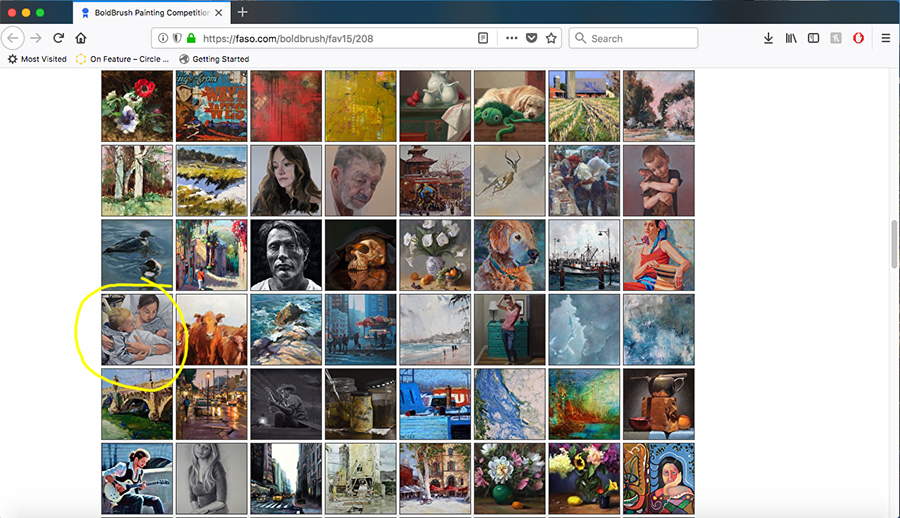Open the yellow abstract painting thumbnail
This screenshot has width=900, height=518.
coord(360,106)
